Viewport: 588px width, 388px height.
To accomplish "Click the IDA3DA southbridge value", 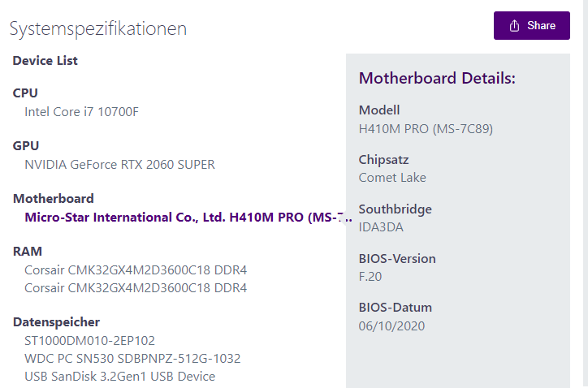I will pyautogui.click(x=380, y=226).
